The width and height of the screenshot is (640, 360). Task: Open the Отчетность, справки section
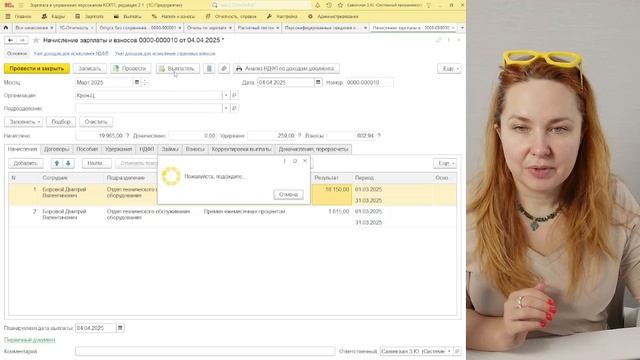tap(231, 16)
